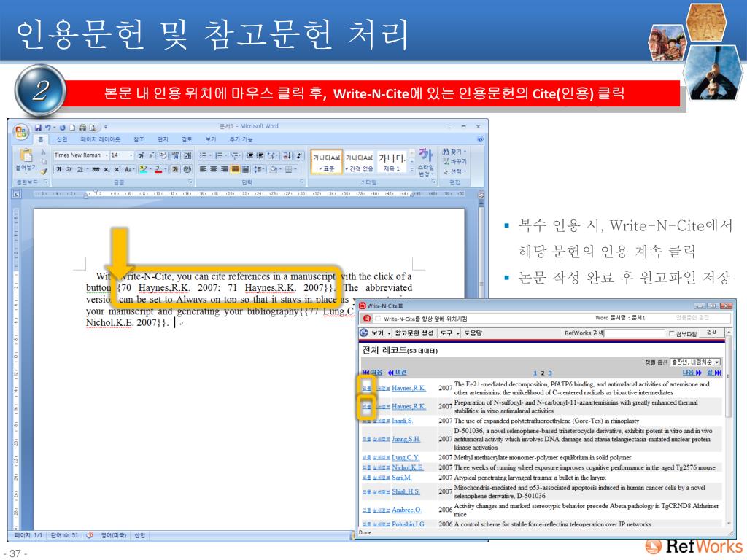Save the document from the quick access toolbar
The image size is (747, 560).
coord(38,128)
